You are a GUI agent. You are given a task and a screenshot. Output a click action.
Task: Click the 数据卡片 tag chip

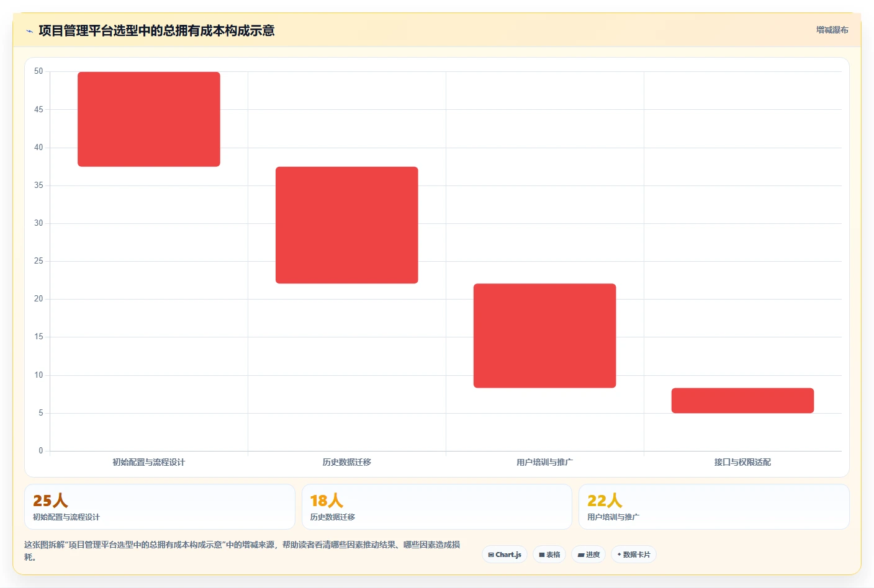coord(634,555)
